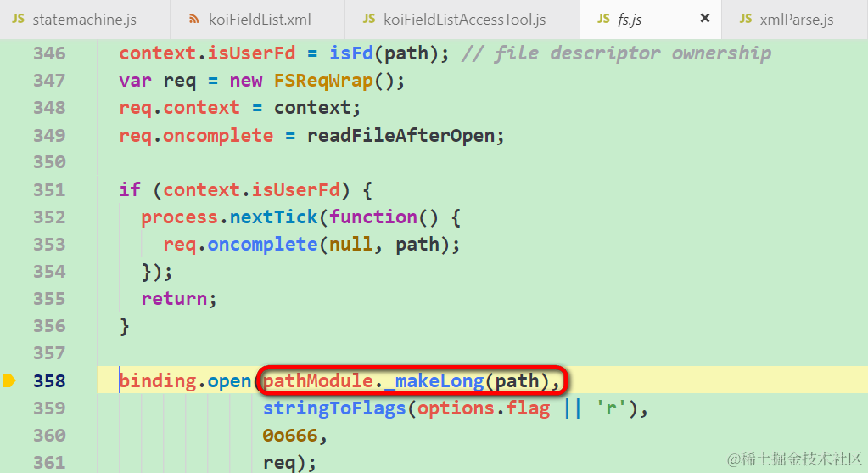Switch to the xmlParse.js tab
The height and width of the screenshot is (473, 868).
click(795, 20)
